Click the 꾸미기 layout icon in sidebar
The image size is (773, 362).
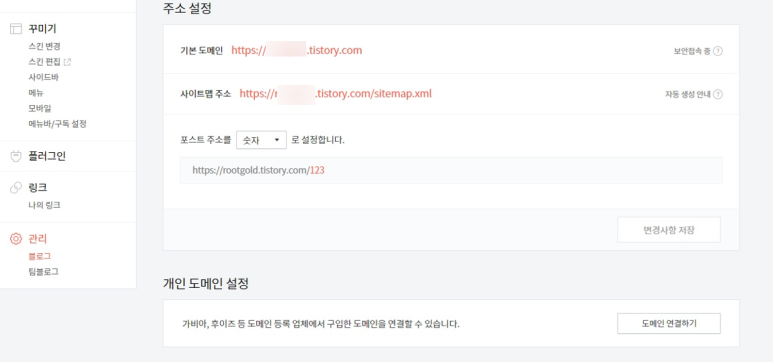point(16,29)
